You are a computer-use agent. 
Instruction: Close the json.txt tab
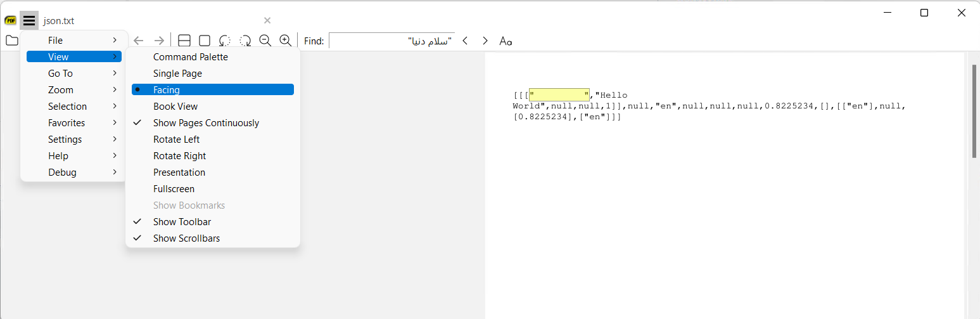pos(267,20)
